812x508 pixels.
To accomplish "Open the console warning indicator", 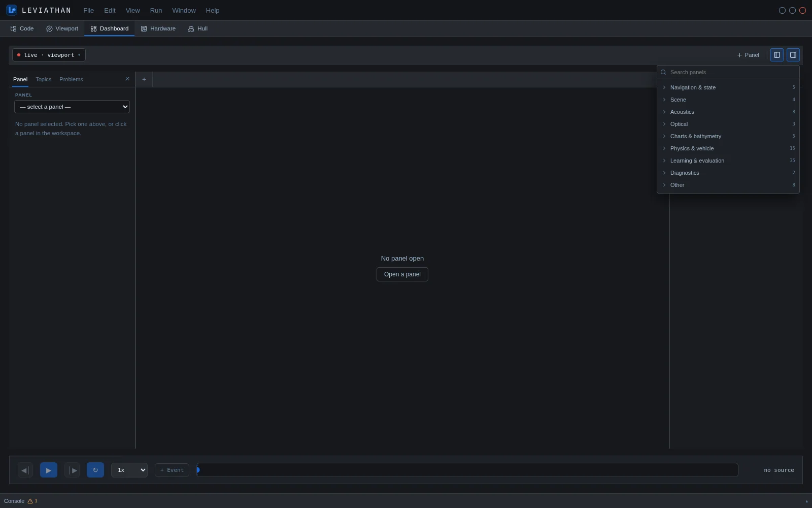I will pos(32,501).
